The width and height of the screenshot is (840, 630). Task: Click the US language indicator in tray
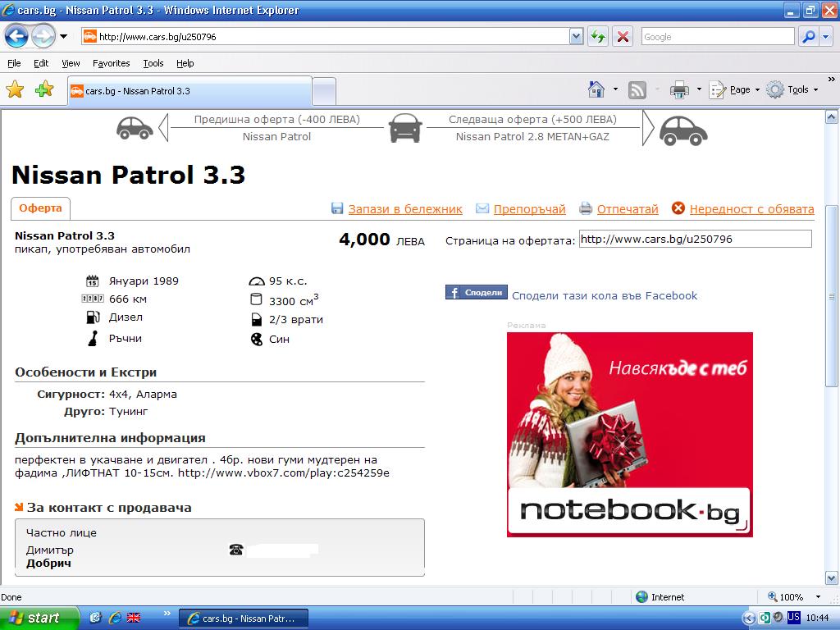[793, 617]
